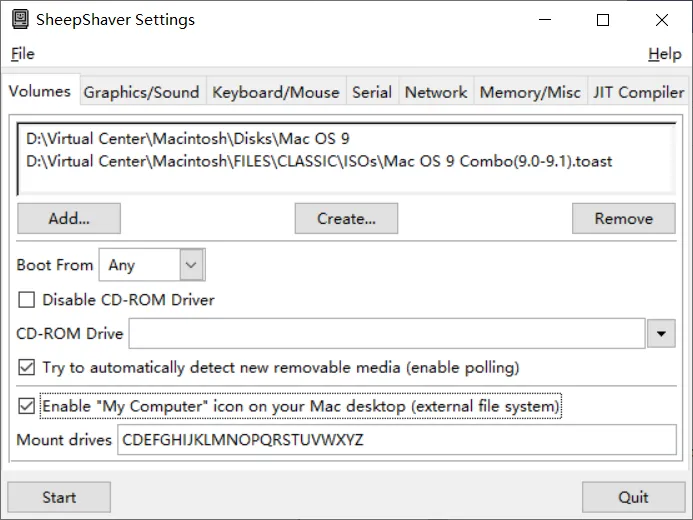
Task: Click the CD-ROM Drive text field
Action: pyautogui.click(x=387, y=333)
